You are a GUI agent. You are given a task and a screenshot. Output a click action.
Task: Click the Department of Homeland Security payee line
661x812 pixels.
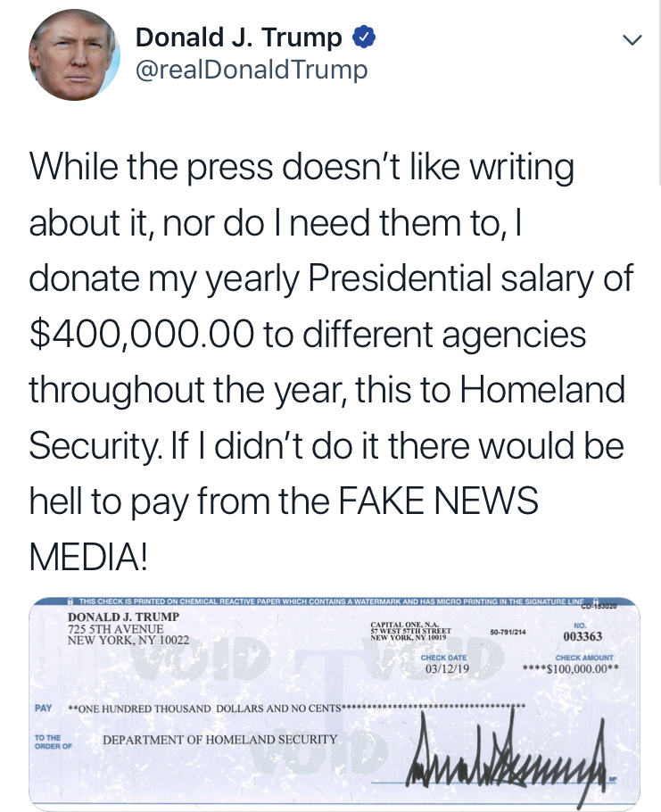(219, 740)
